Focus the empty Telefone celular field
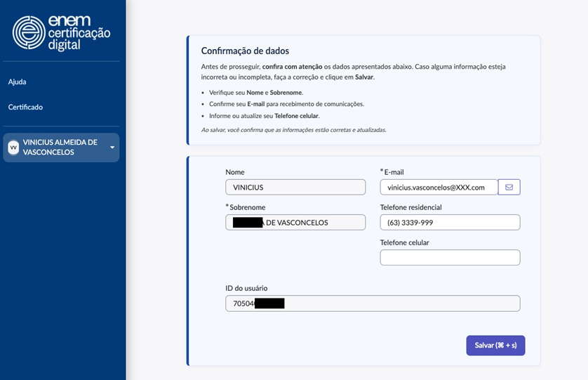Viewport: 588px width, 380px height. pos(449,258)
